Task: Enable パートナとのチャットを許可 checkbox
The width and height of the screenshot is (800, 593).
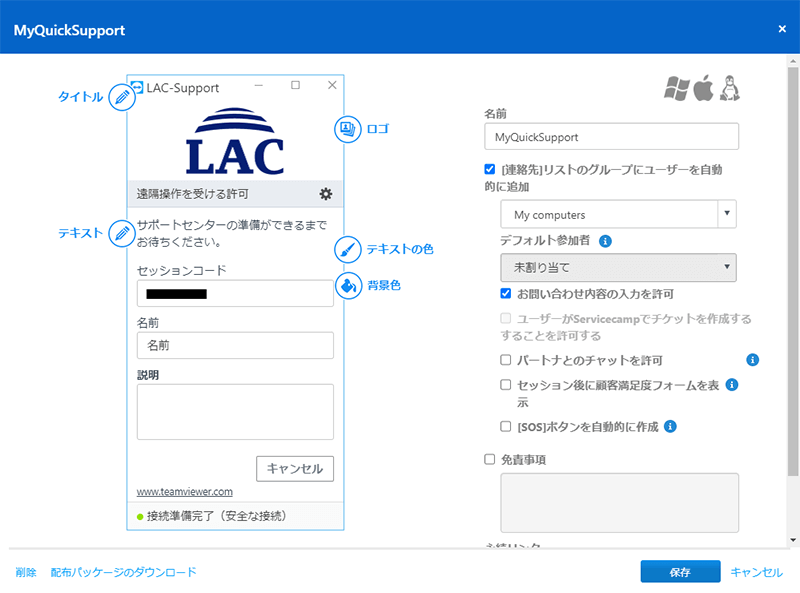Action: pos(506,360)
